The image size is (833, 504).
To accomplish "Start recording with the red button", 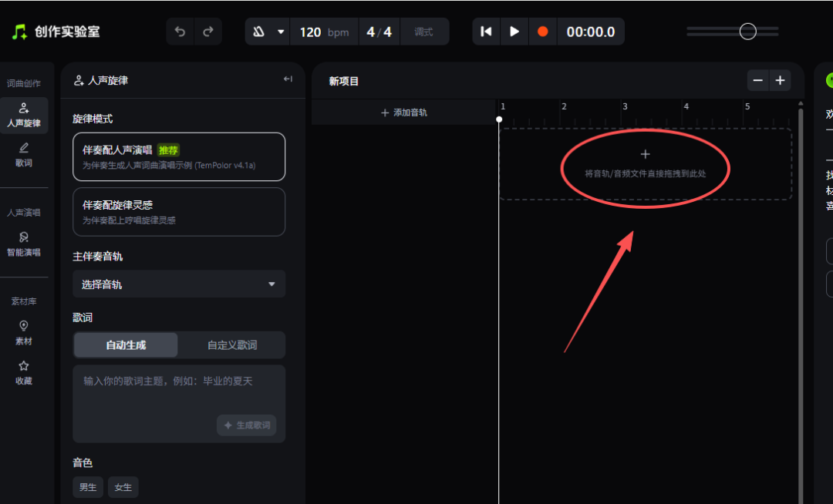I will coord(542,32).
